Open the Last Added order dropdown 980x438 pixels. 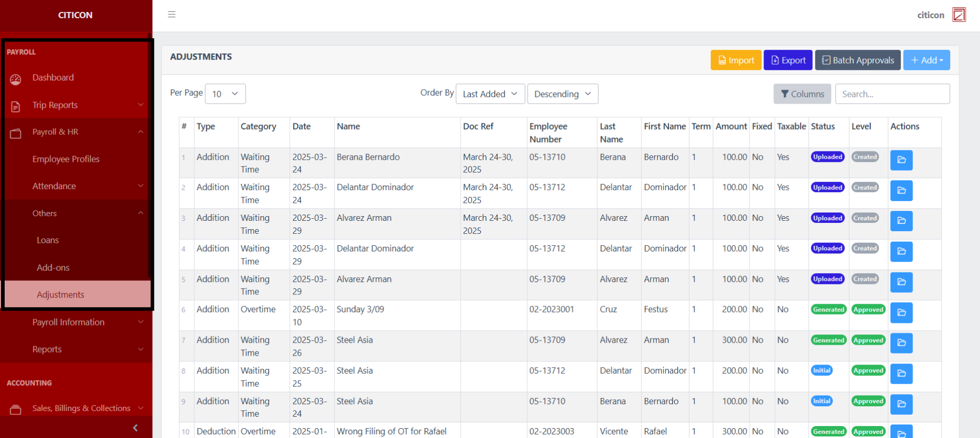pyautogui.click(x=489, y=94)
